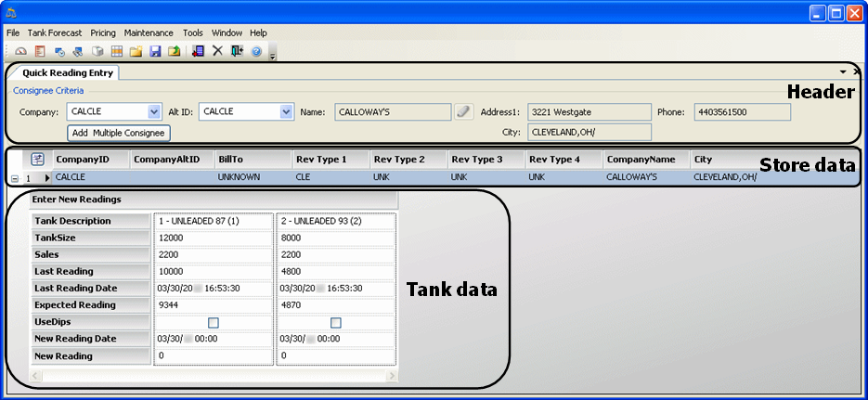Open help with the blue question mark icon
Viewport: 868px width, 400px height.
tap(256, 51)
